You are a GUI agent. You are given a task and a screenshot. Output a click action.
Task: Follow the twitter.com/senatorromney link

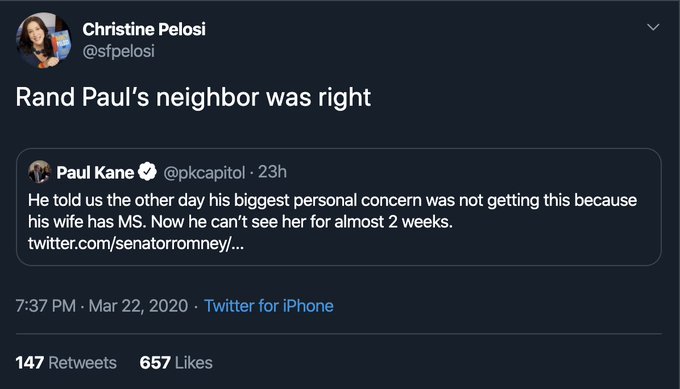click(136, 243)
